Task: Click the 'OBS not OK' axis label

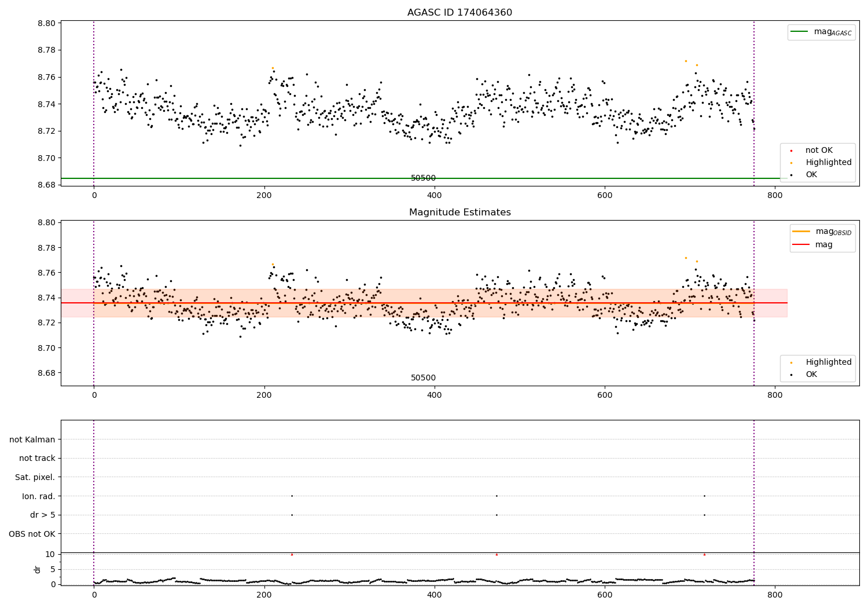Action: coord(32,534)
